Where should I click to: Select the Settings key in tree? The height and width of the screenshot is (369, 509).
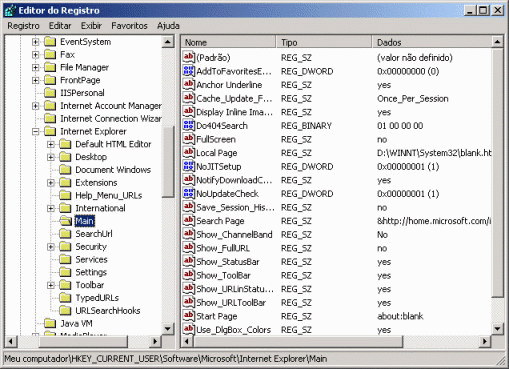click(x=91, y=272)
